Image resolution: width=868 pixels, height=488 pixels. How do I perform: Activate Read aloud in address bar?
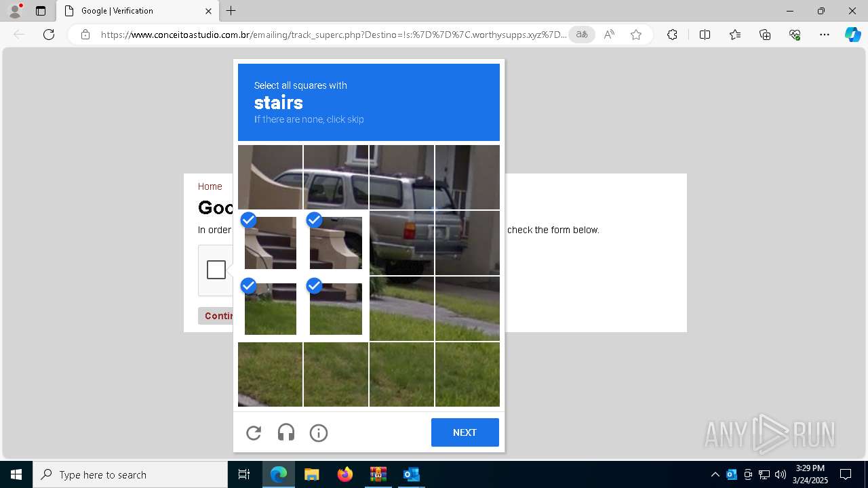pos(609,35)
